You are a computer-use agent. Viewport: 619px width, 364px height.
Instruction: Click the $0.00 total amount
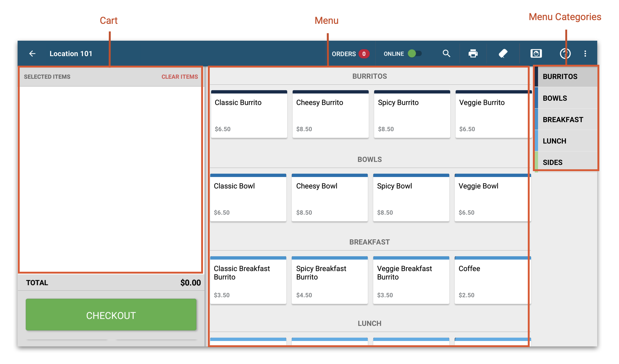click(190, 283)
